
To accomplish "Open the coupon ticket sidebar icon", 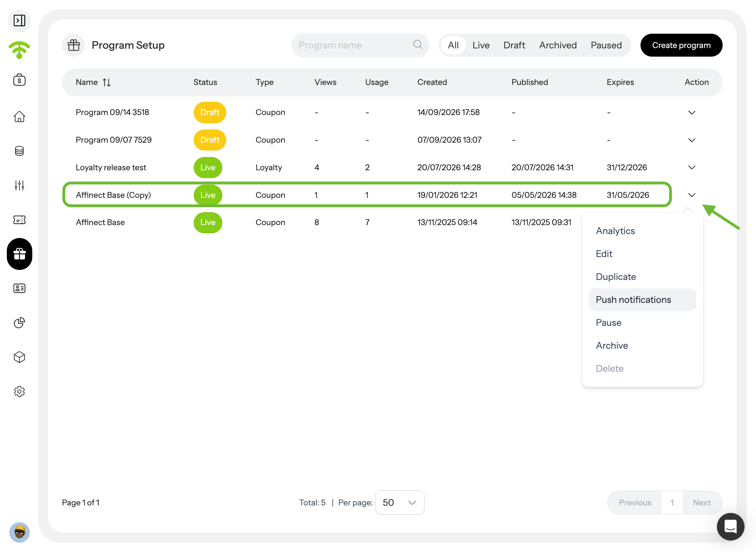I will tap(19, 220).
